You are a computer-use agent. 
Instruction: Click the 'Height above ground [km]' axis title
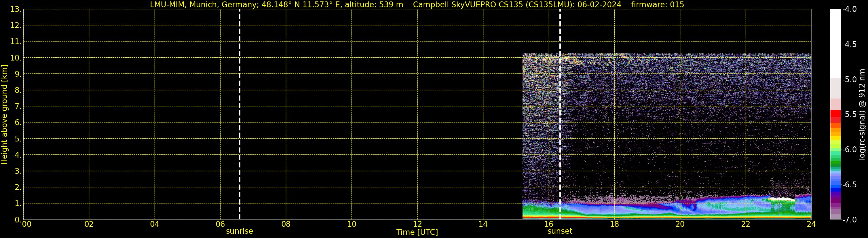(4, 115)
